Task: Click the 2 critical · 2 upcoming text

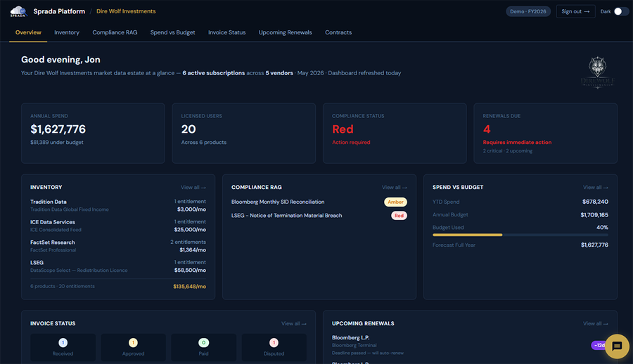Action: [x=507, y=151]
